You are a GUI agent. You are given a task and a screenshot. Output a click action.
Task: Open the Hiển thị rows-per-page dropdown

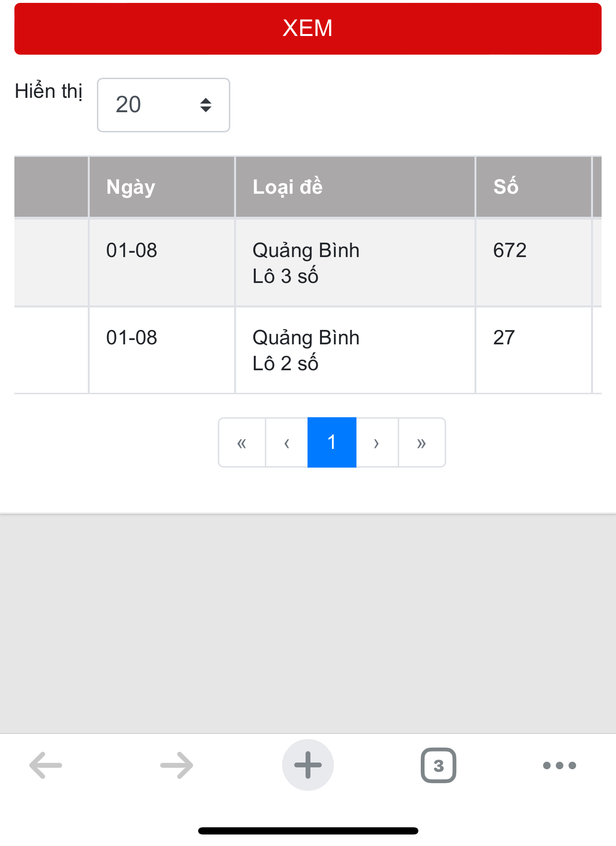click(164, 105)
